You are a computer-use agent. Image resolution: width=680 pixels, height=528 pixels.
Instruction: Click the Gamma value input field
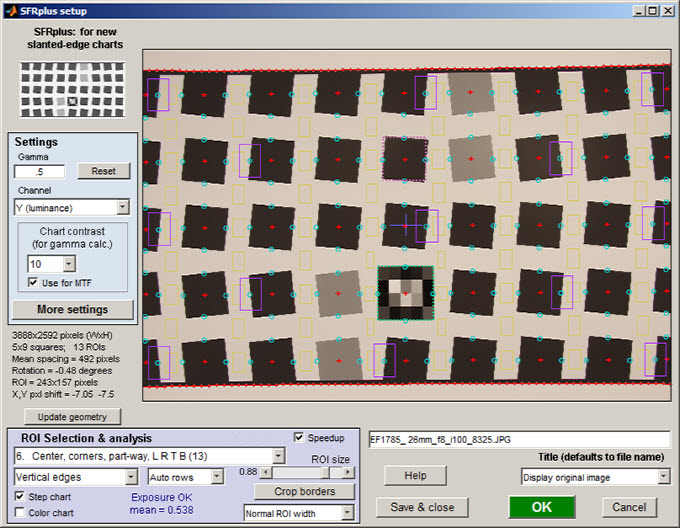coord(39,171)
